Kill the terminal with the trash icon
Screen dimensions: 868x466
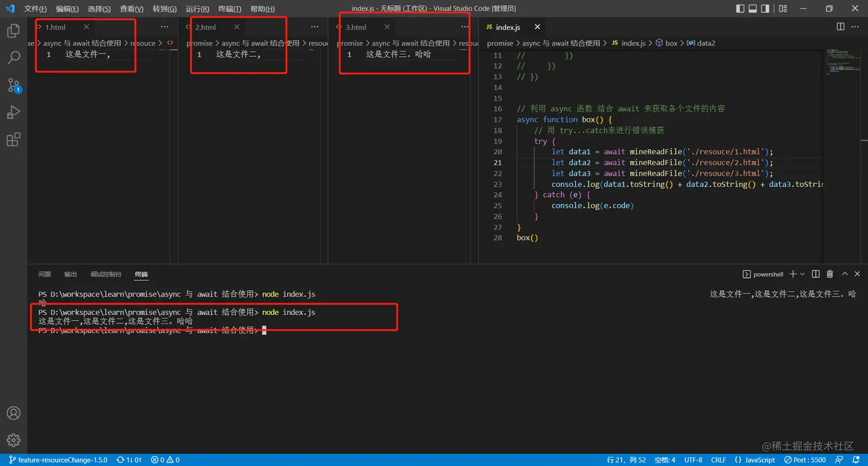tap(830, 274)
